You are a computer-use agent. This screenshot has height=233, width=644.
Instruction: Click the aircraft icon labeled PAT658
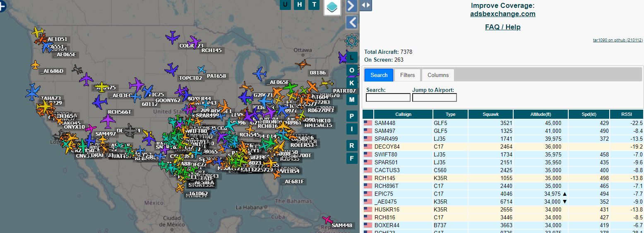202,70
